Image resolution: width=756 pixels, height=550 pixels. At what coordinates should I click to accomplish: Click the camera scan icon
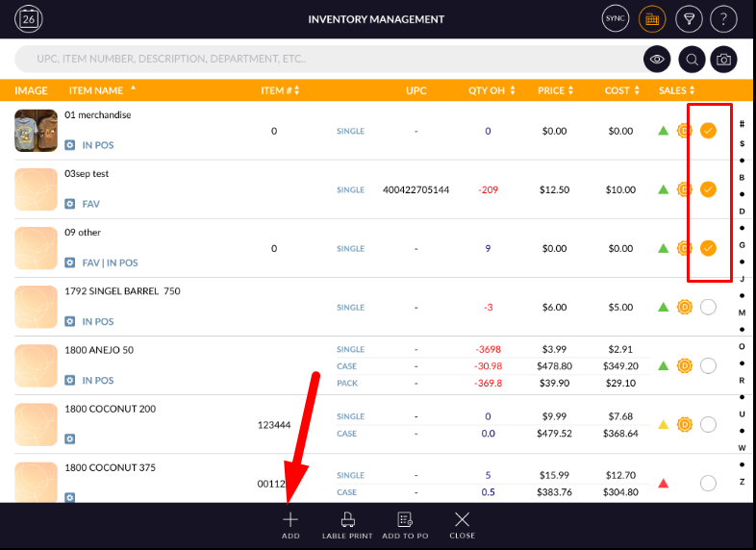[x=723, y=60]
